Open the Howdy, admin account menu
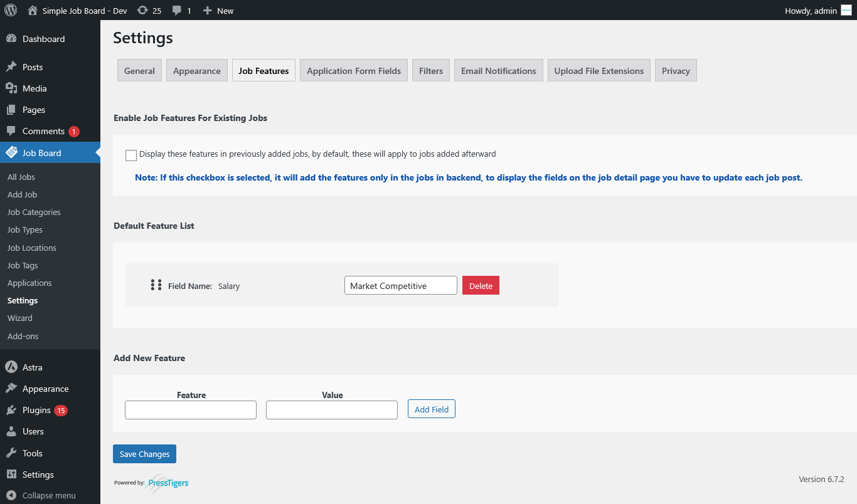Image resolution: width=857 pixels, height=504 pixels. [811, 11]
